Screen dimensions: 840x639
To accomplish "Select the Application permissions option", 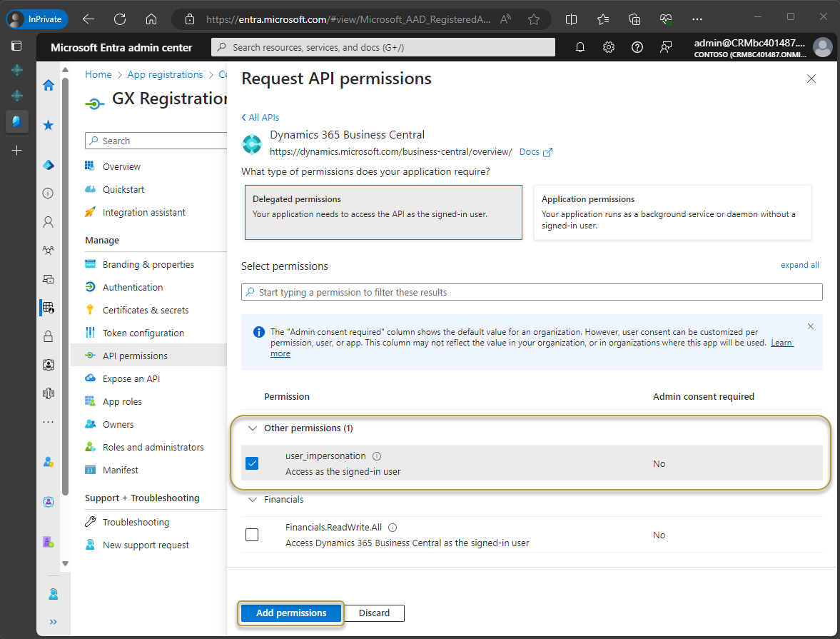I will coord(672,213).
